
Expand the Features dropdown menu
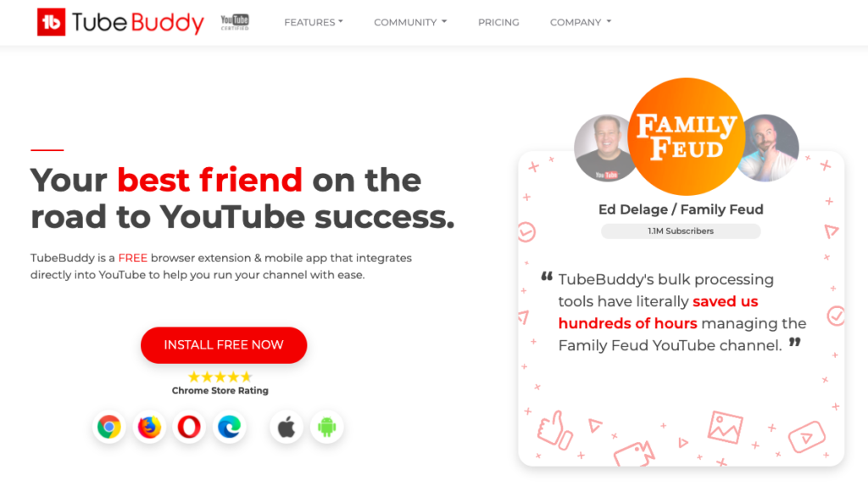click(314, 22)
